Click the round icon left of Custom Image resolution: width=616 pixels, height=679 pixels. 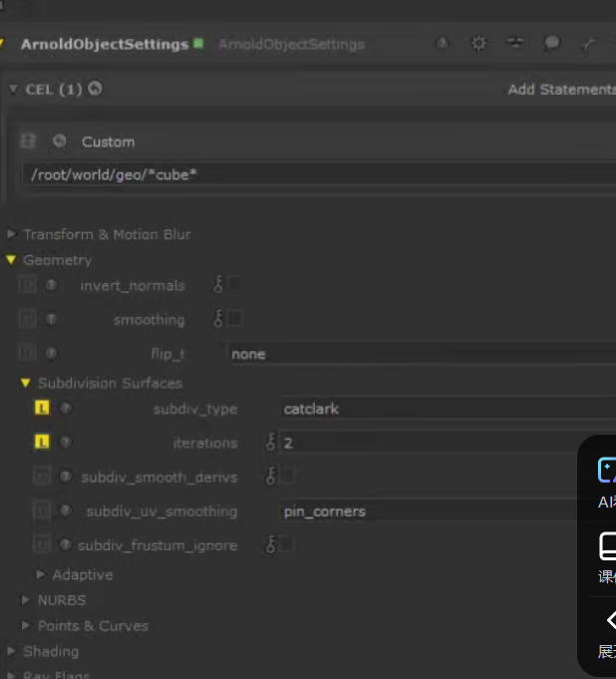[x=60, y=142]
